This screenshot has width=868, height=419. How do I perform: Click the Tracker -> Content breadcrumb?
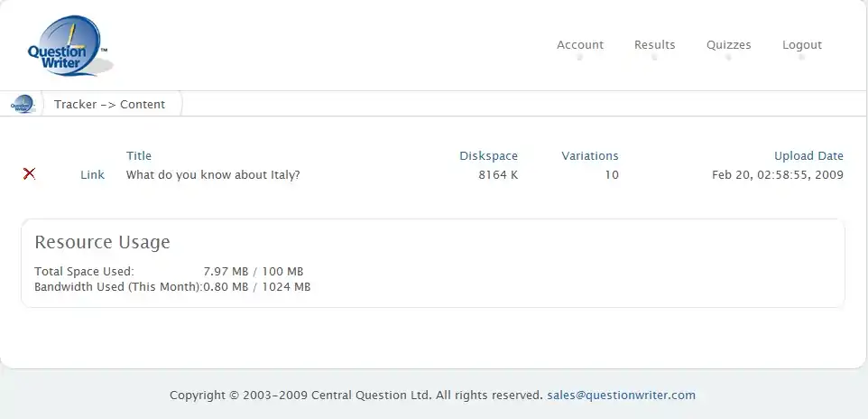(x=109, y=105)
